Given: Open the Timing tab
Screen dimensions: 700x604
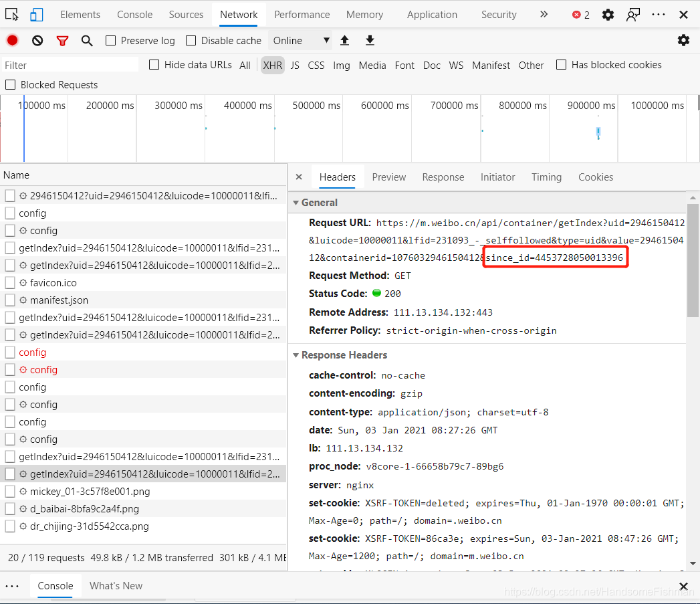Looking at the screenshot, I should coord(546,177).
